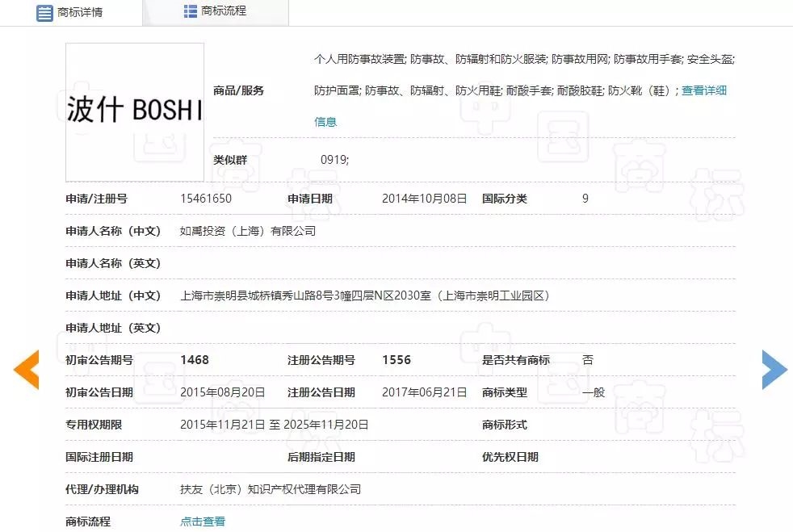Click preliminary announcement date 2015年08月20日
The image size is (793, 532).
coord(223,392)
